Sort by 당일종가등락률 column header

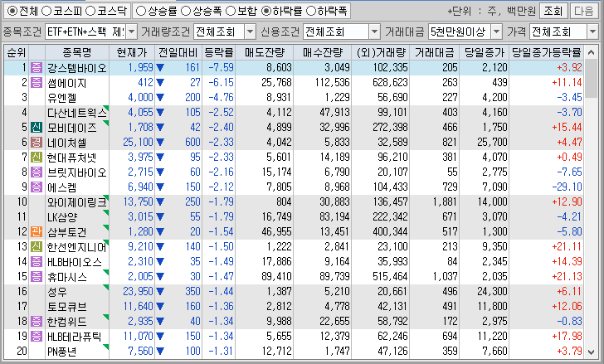tap(546, 52)
